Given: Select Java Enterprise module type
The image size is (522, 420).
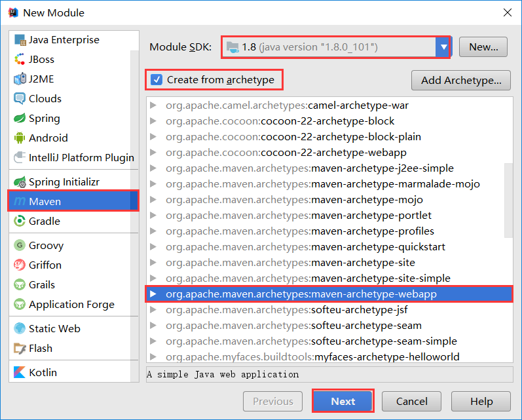Looking at the screenshot, I should (x=70, y=40).
